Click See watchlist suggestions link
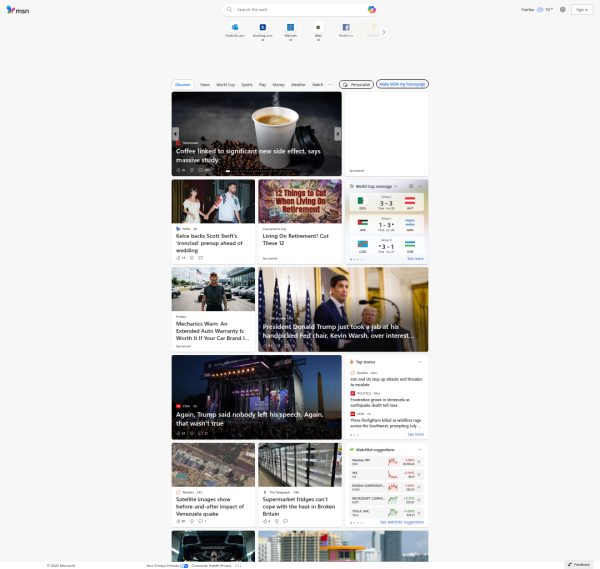Viewport: 600px width, 569px height. click(x=402, y=522)
